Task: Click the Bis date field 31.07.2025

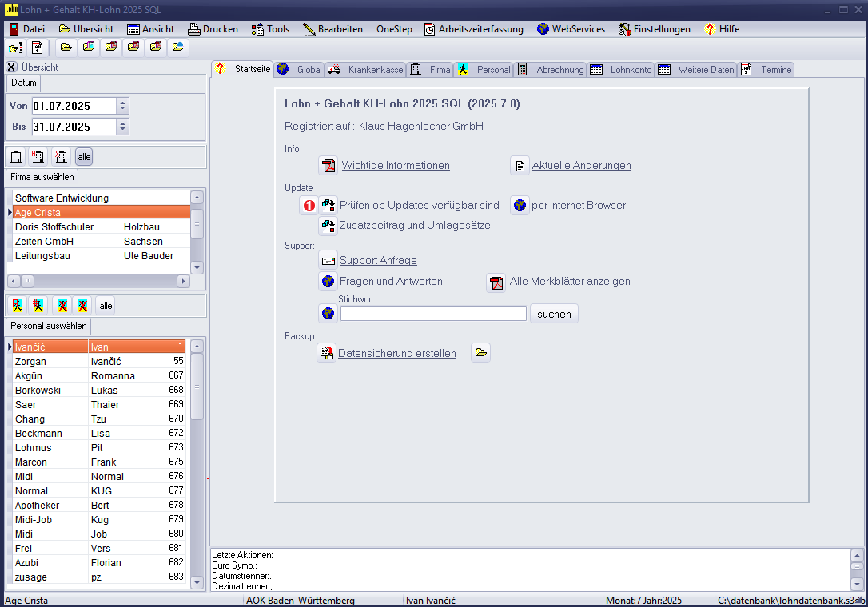Action: pyautogui.click(x=74, y=127)
